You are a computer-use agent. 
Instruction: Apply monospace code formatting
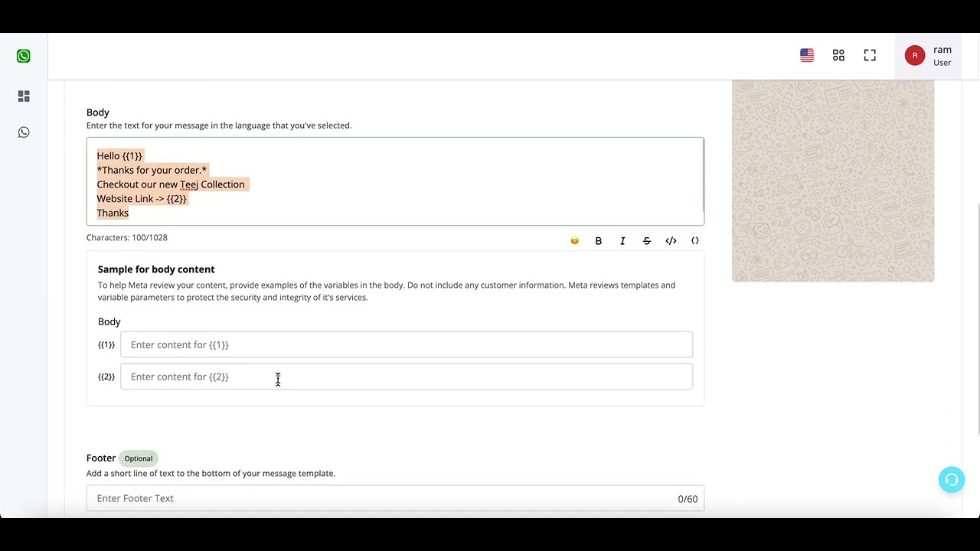671,241
